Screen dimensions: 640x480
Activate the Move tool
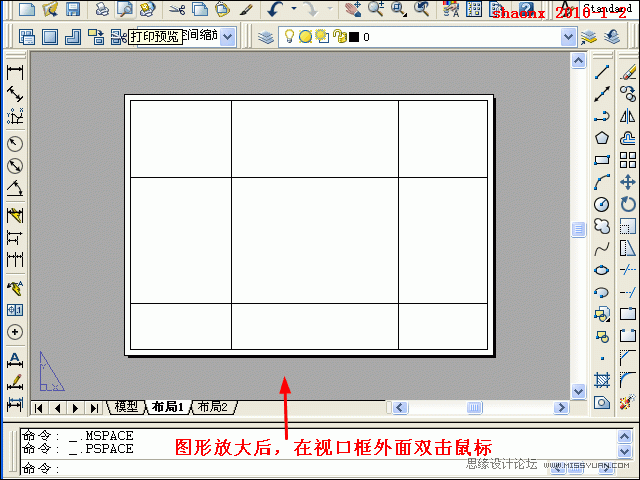(628, 182)
